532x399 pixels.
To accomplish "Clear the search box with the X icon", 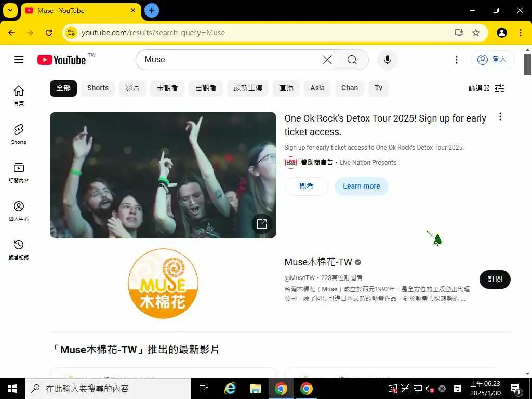I will (x=327, y=60).
